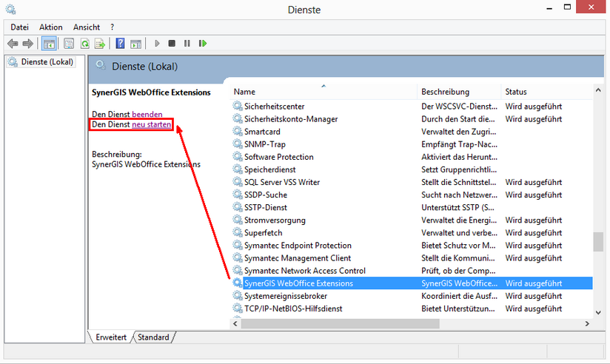The height and width of the screenshot is (364, 610).
Task: Click the gear icon next to Superfetch
Action: (x=238, y=232)
